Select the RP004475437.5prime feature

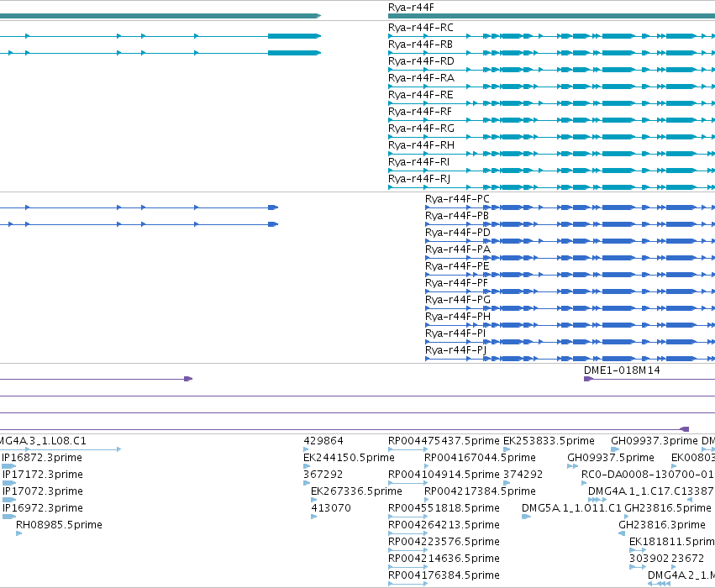click(x=444, y=441)
